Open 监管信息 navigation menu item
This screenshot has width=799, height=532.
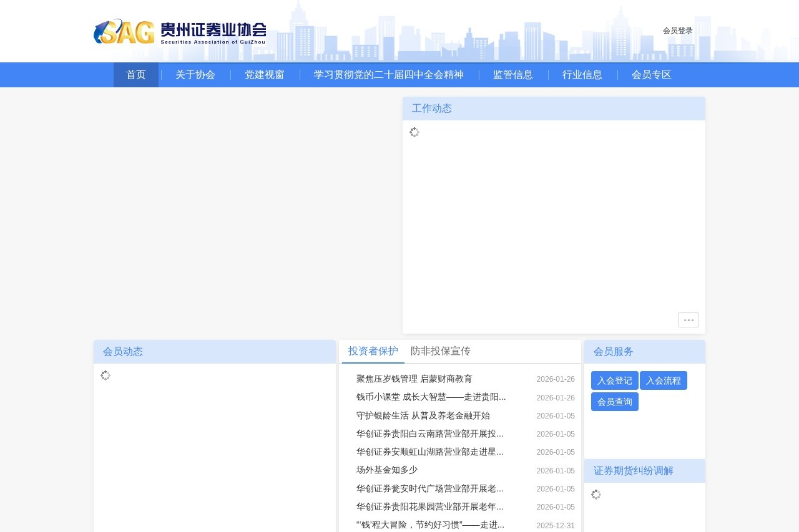pyautogui.click(x=513, y=75)
